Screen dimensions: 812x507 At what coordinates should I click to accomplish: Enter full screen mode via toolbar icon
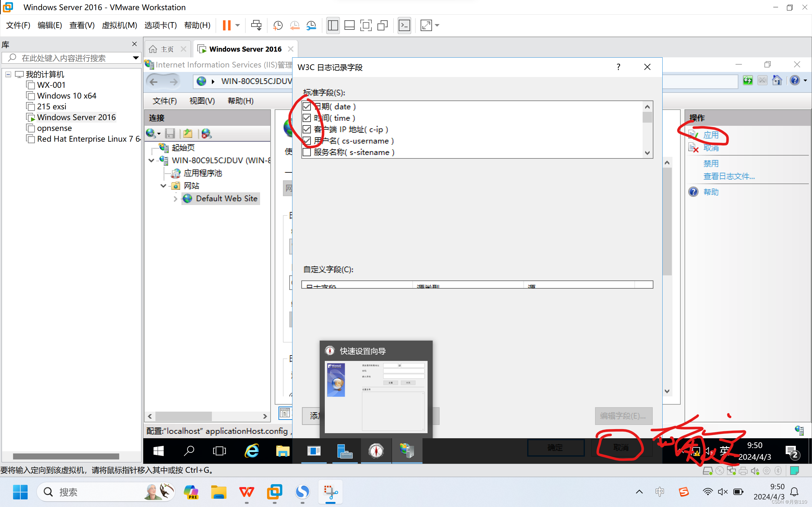[x=366, y=25]
